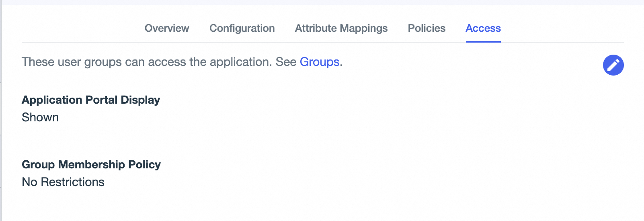Screen dimensions: 644x221
Task: Switch to the Configuration tab
Action: click(242, 28)
